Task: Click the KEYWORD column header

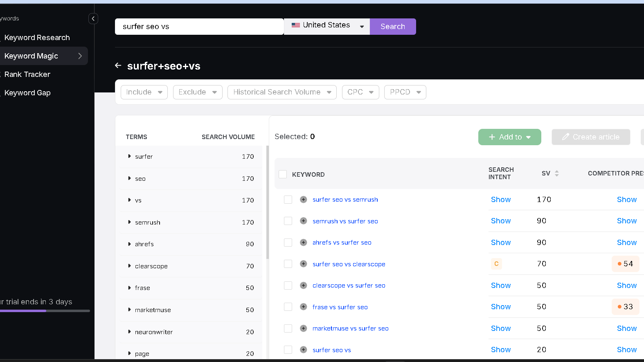Action: [x=308, y=175]
